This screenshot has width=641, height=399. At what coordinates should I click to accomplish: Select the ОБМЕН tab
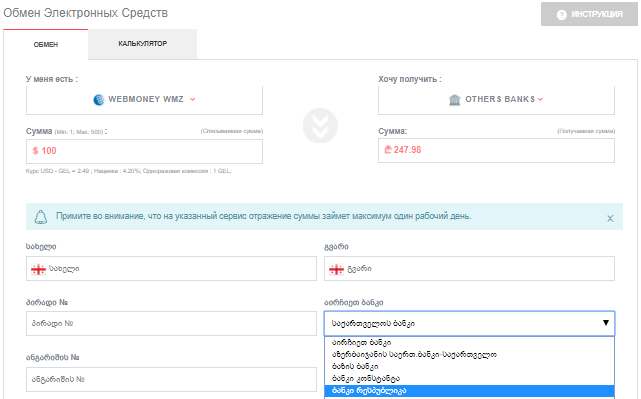[46, 44]
